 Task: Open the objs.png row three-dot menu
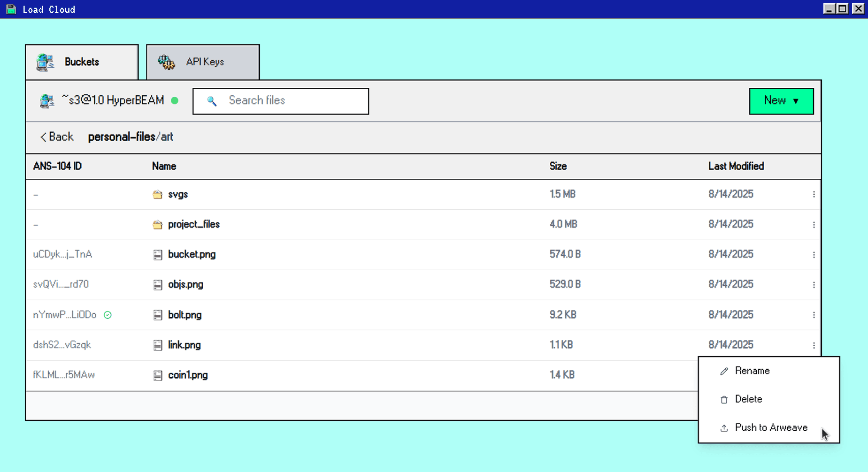(814, 285)
